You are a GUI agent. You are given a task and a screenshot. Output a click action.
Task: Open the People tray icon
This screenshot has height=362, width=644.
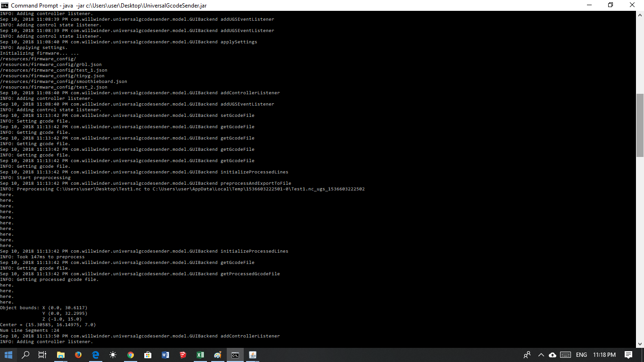point(527,355)
